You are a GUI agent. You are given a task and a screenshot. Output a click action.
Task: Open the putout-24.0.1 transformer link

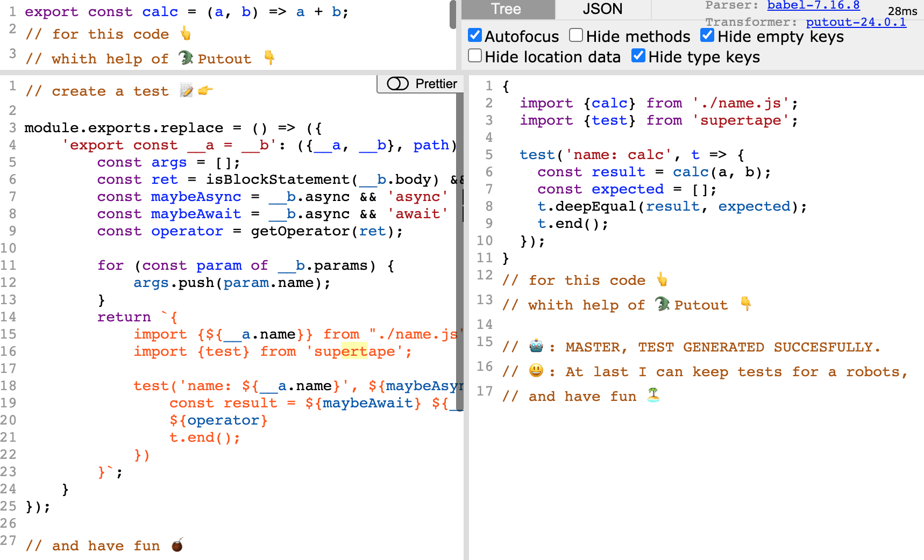click(856, 22)
